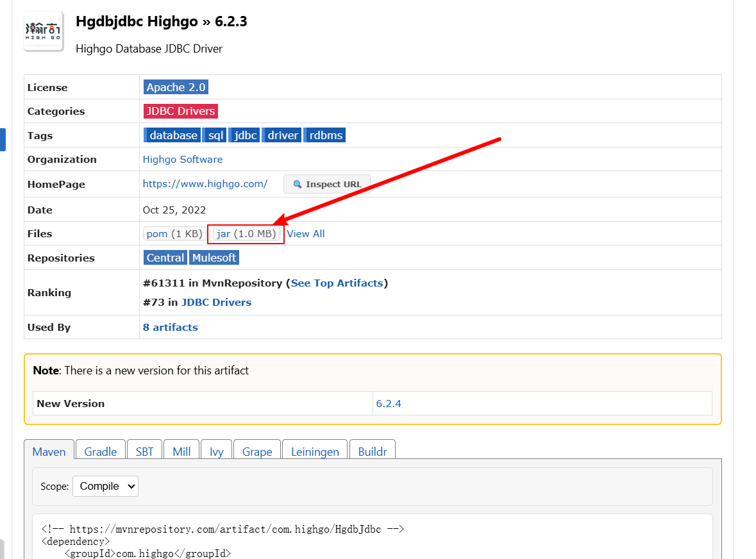Open the Apache 2.0 license badge

coord(176,87)
